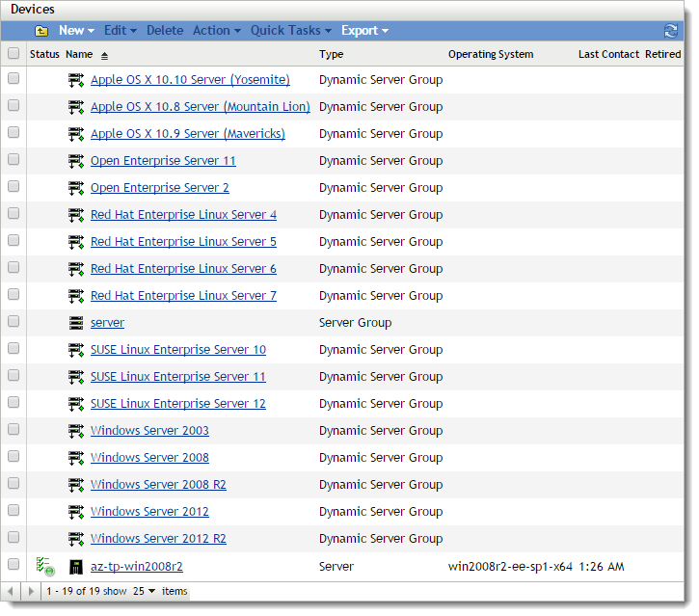Open the az-tp-win2008r2 device link
The height and width of the screenshot is (616, 699).
click(x=136, y=567)
